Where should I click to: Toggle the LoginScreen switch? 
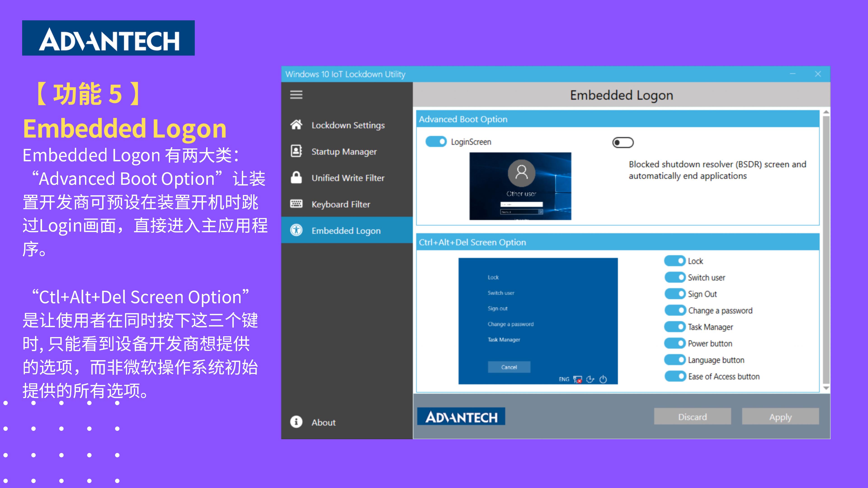436,141
